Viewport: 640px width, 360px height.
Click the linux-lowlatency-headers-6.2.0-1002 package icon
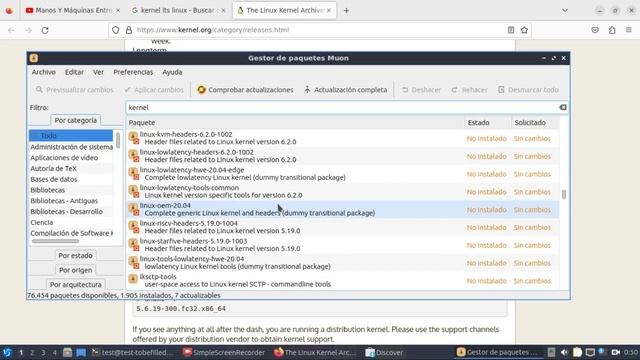(133, 156)
